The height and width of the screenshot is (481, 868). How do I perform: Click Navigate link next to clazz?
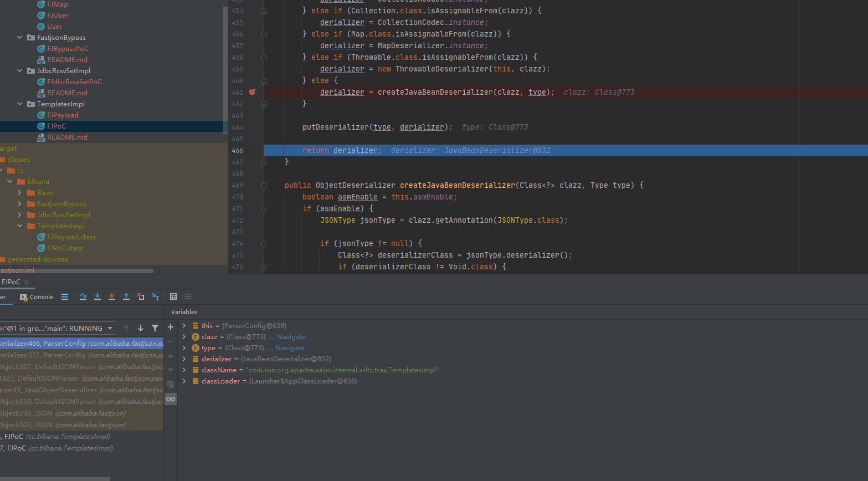(x=291, y=337)
